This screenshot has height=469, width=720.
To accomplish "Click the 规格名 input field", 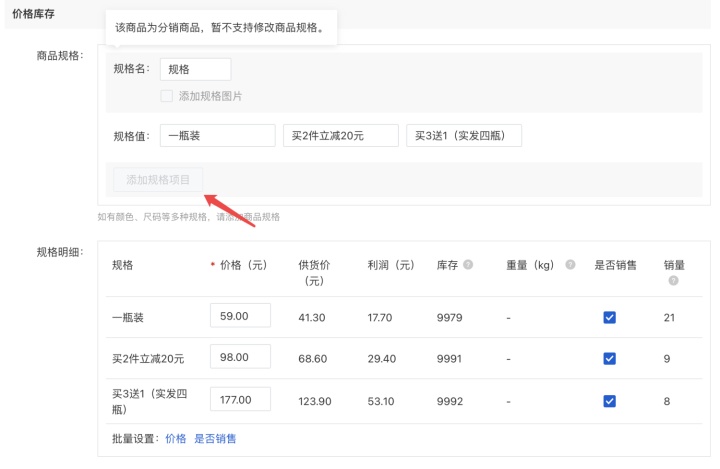I will click(x=195, y=69).
